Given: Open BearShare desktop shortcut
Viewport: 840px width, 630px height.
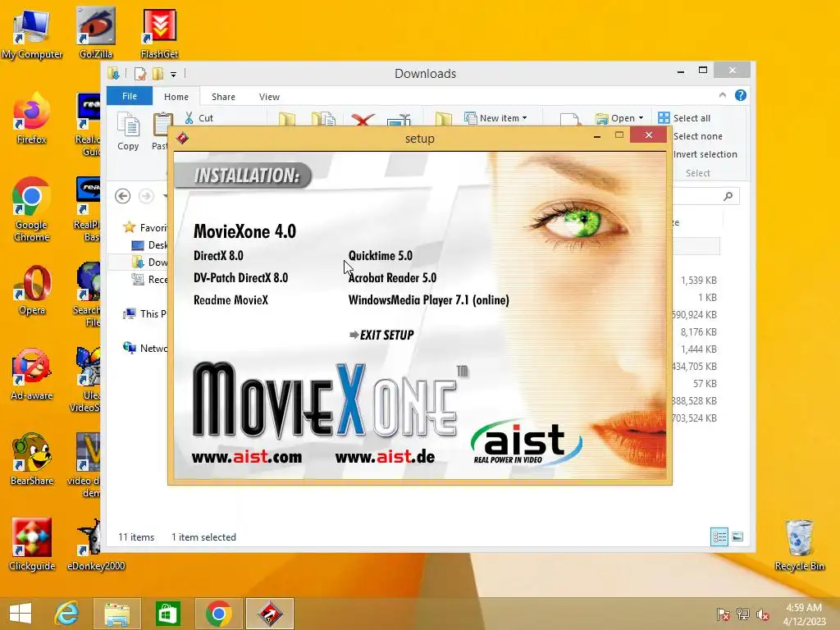Looking at the screenshot, I should 32,459.
